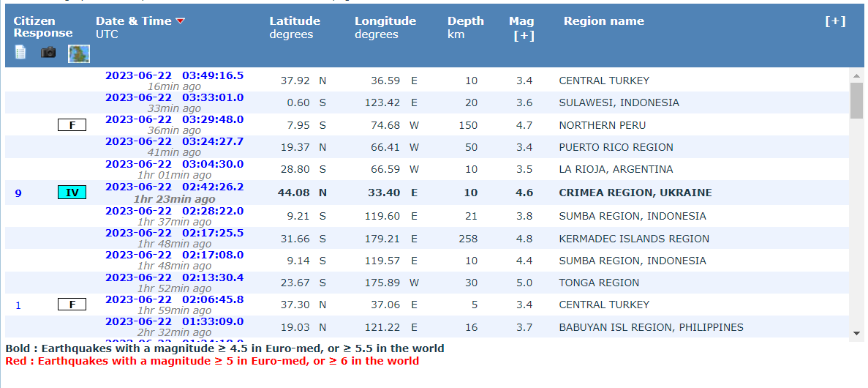Viewport: 868px width, 388px height.
Task: Click longitude 123.42 in Sulawesi row
Action: [x=382, y=103]
